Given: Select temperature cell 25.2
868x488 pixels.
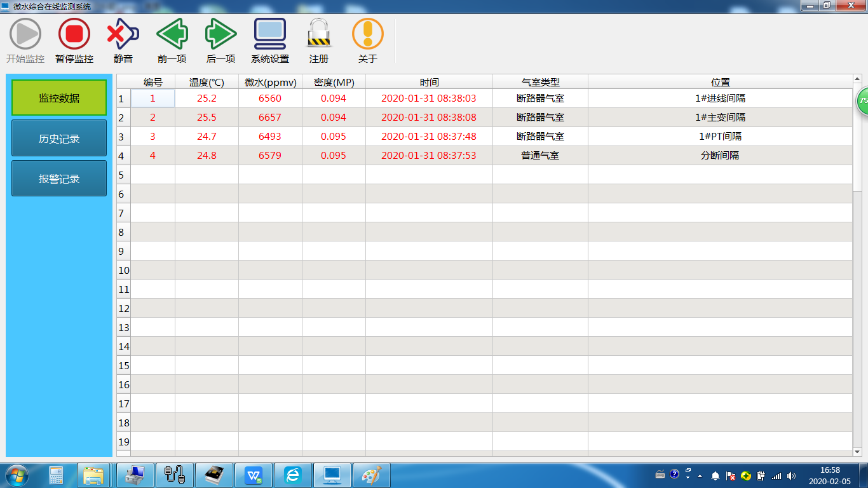Looking at the screenshot, I should (x=207, y=98).
